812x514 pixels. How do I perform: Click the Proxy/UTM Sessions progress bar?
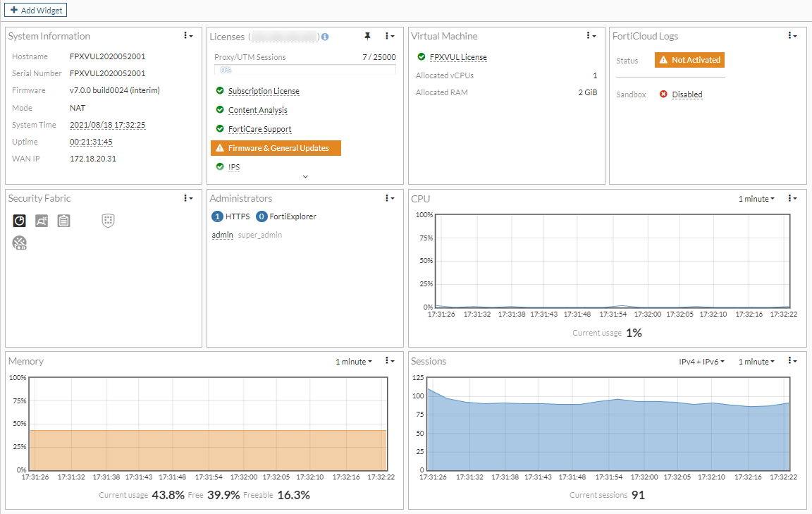click(x=304, y=70)
